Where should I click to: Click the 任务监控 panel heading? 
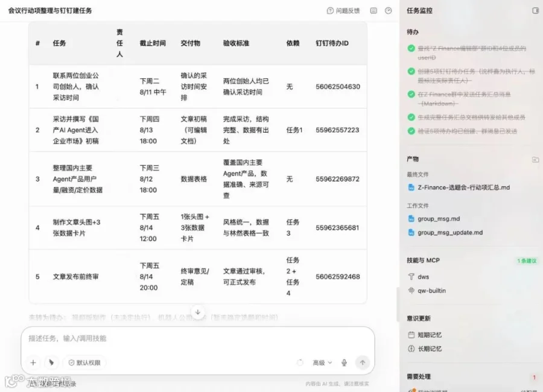click(x=419, y=11)
